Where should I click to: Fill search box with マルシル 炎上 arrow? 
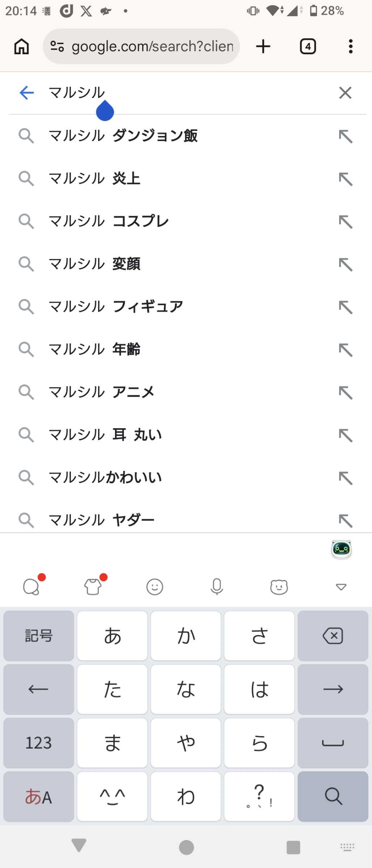(x=346, y=179)
